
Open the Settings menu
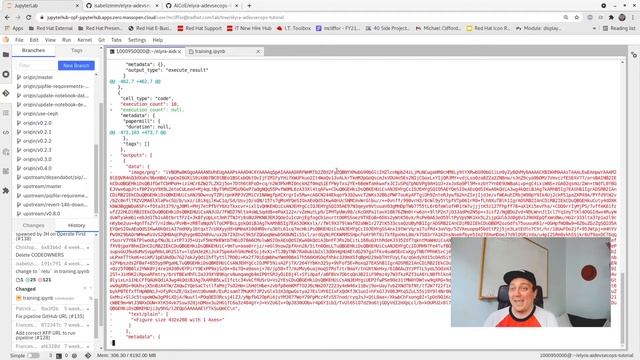137,40
